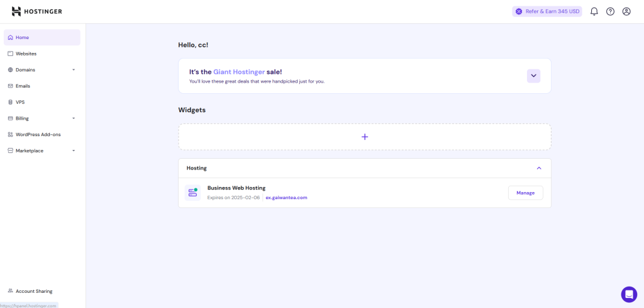Click the Hostinger logo
This screenshot has height=308, width=644.
pos(36,11)
